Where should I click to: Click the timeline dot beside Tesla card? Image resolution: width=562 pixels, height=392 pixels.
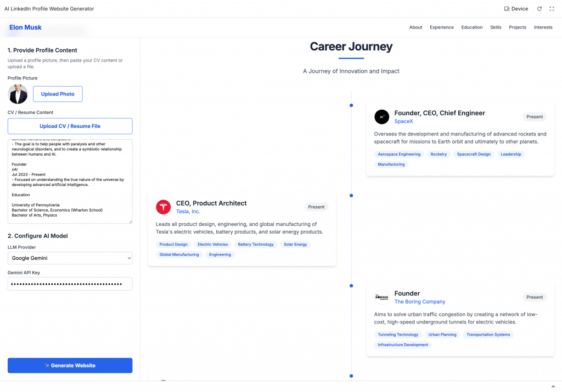351,196
